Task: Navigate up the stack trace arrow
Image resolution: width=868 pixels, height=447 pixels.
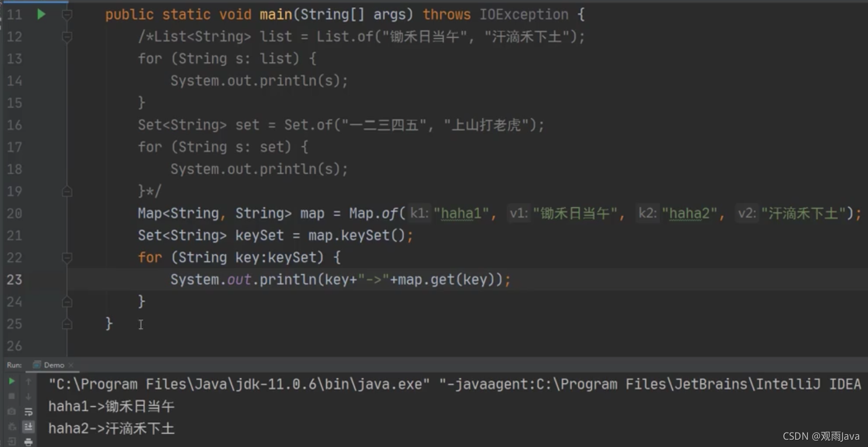Action: point(28,381)
